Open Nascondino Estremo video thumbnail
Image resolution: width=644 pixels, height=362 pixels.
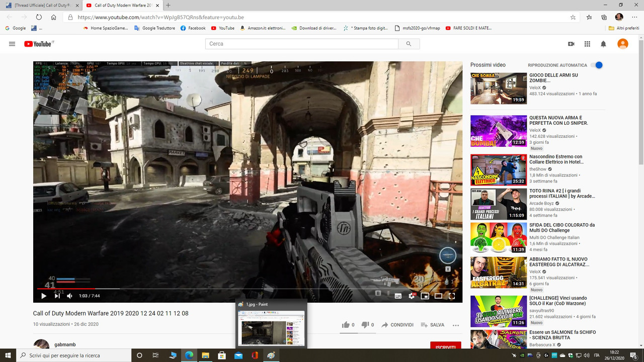[499, 170]
